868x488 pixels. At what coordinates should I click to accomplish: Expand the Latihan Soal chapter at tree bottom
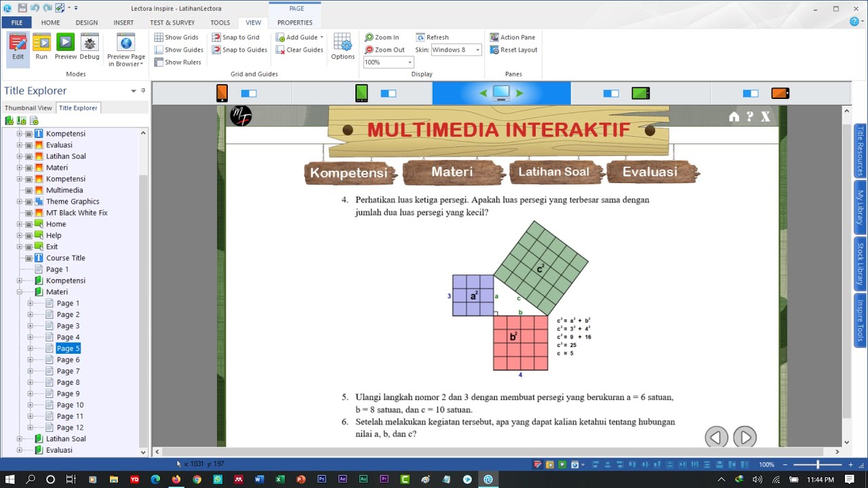[20, 439]
